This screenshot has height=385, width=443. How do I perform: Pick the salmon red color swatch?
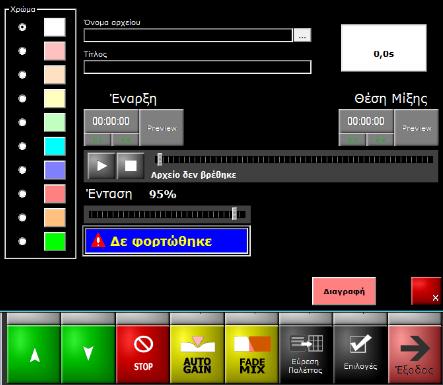click(55, 194)
